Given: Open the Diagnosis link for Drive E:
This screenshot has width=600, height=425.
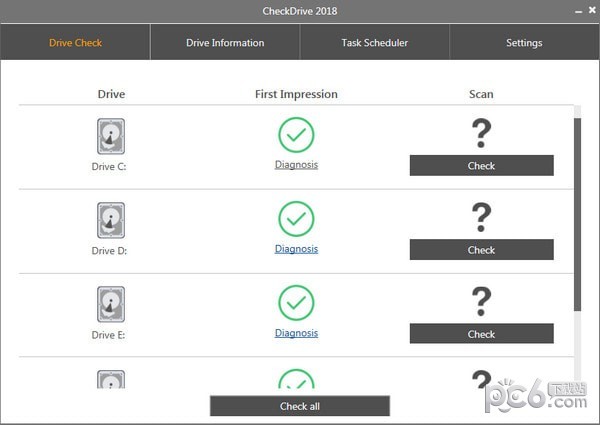Looking at the screenshot, I should pos(296,333).
